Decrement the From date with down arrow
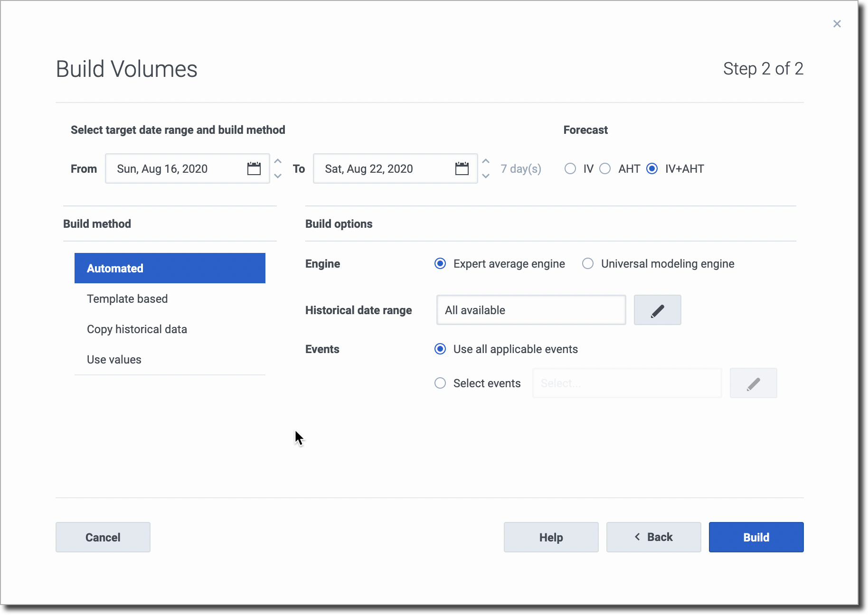 [278, 176]
